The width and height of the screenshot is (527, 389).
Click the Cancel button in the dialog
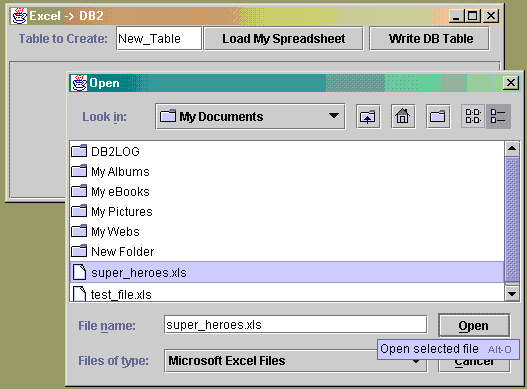pos(474,365)
